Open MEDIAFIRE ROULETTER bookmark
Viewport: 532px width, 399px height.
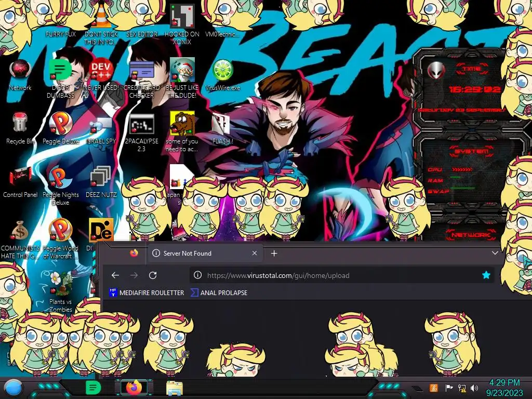pyautogui.click(x=146, y=292)
